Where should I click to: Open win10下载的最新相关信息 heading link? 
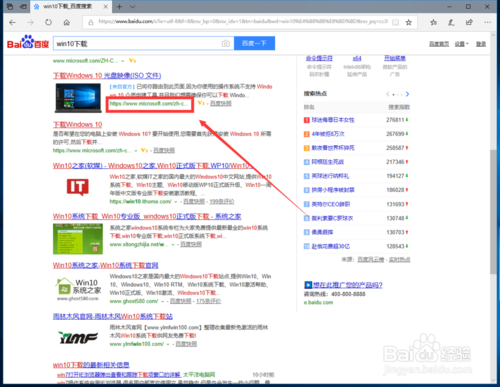point(91,365)
